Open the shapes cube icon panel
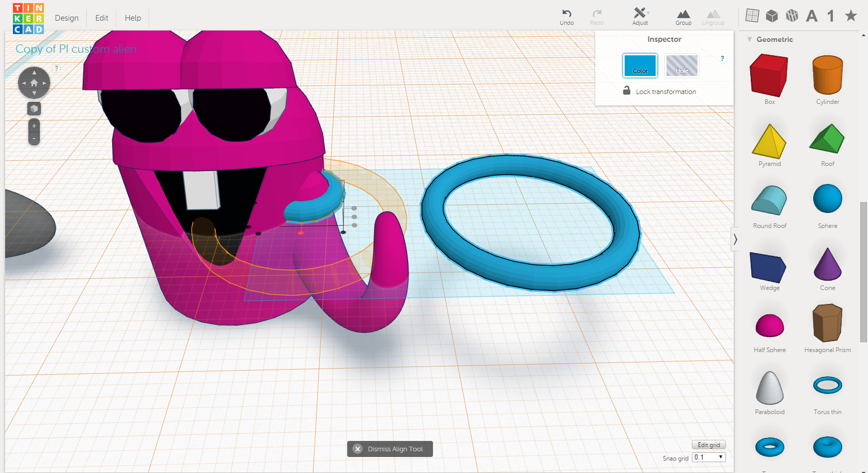 772,16
